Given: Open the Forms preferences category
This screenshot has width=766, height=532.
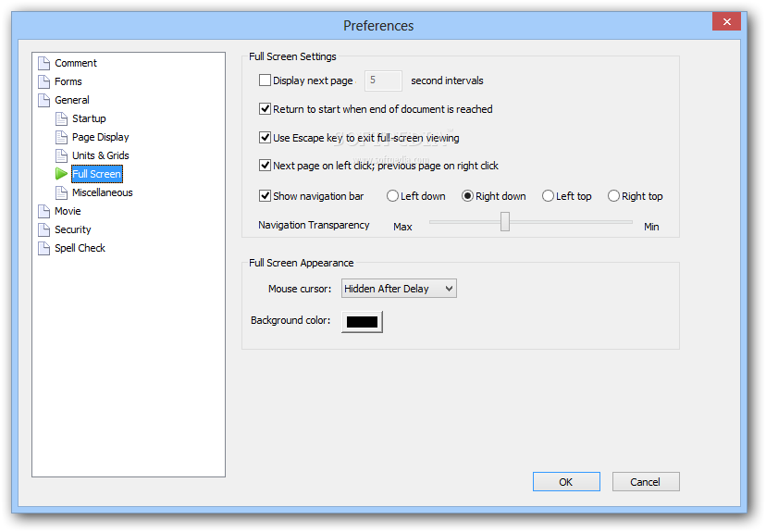Looking at the screenshot, I should (x=68, y=81).
